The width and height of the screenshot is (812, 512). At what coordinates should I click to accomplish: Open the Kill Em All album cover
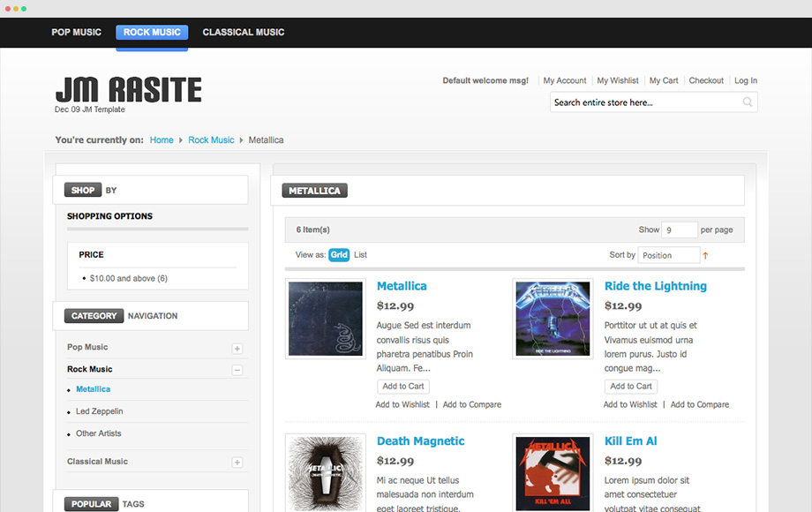click(x=553, y=473)
